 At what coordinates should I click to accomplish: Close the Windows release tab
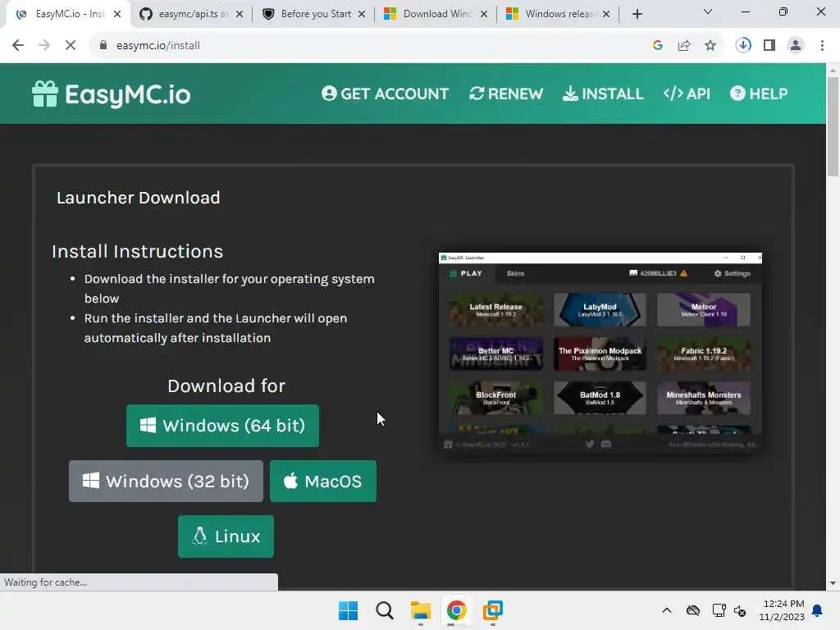click(x=606, y=14)
